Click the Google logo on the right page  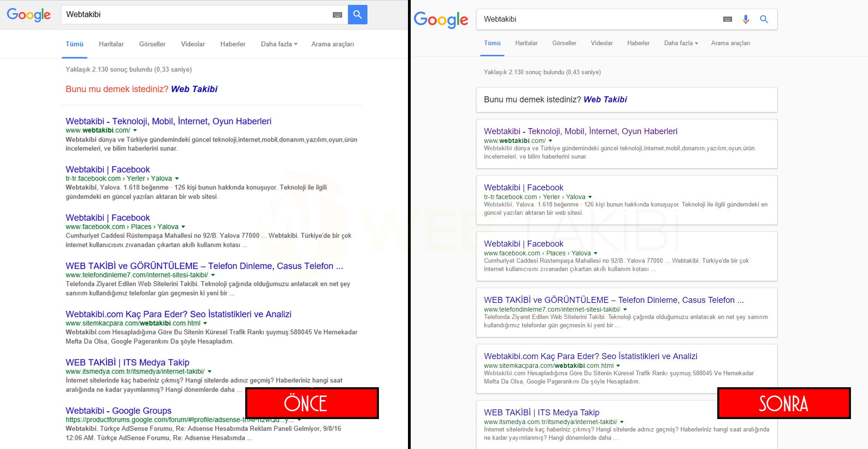pos(441,19)
